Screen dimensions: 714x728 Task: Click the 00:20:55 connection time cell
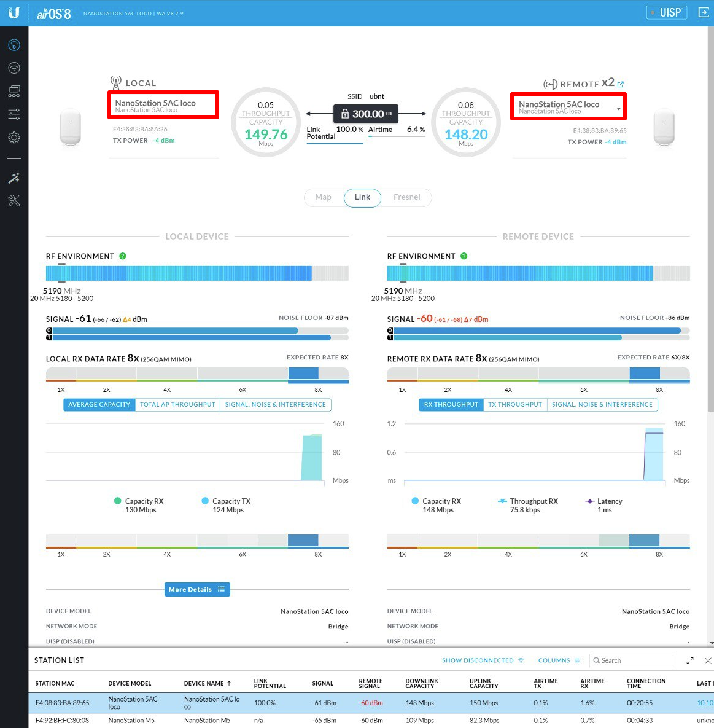click(640, 703)
